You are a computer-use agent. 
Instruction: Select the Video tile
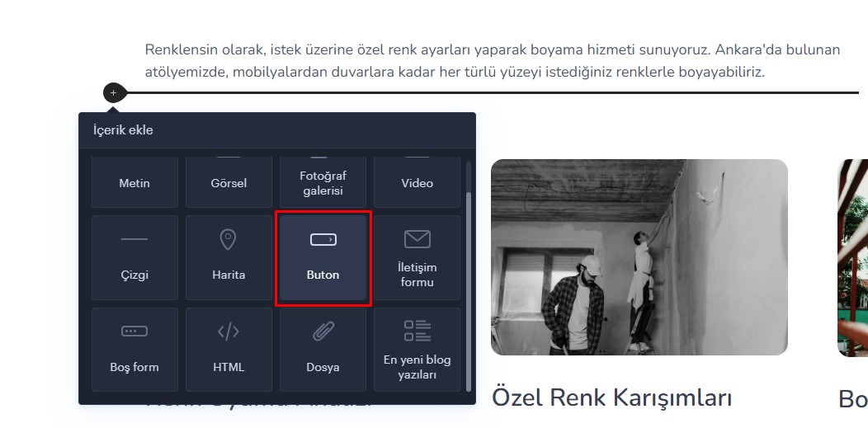pyautogui.click(x=417, y=182)
